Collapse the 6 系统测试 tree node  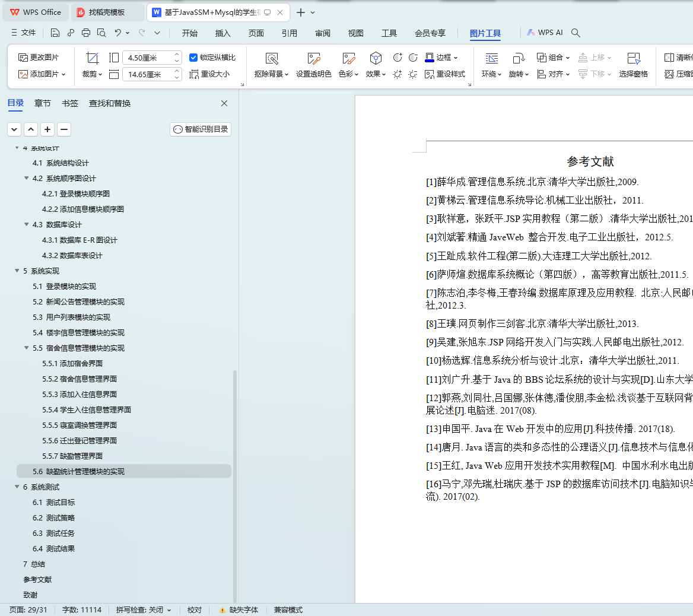[17, 487]
